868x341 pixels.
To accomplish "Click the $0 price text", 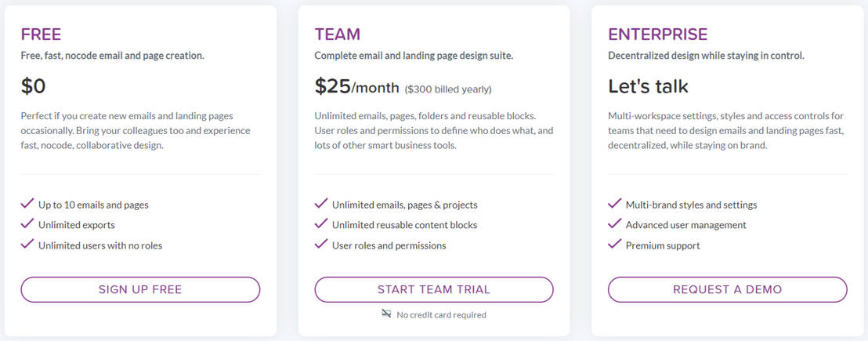I will [34, 86].
